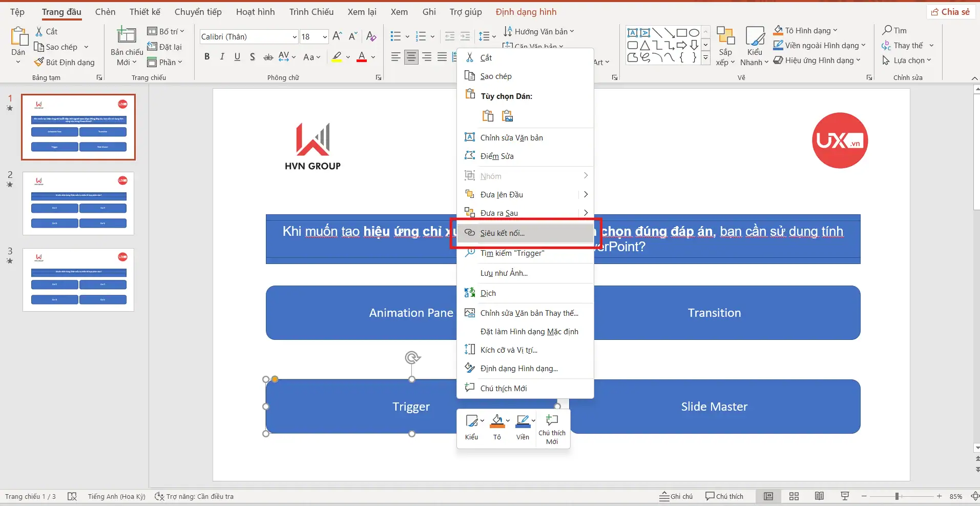Viewport: 980px width, 506px height.
Task: Open Slide Sorter view in status bar
Action: 794,496
